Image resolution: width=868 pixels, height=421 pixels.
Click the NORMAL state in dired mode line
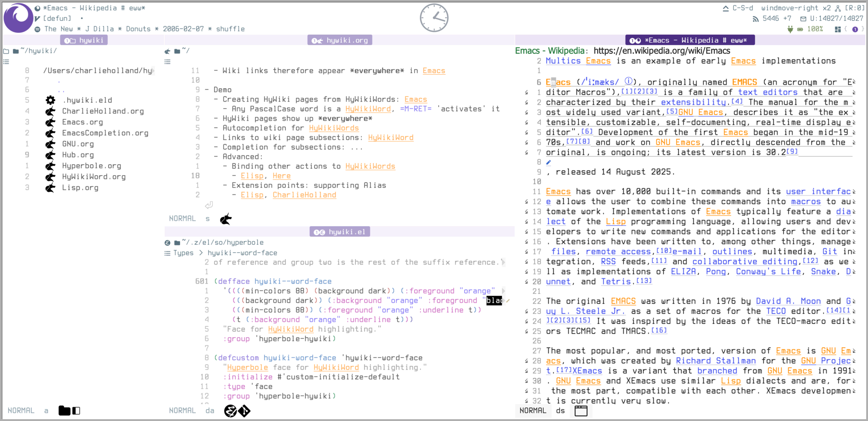[x=21, y=411]
